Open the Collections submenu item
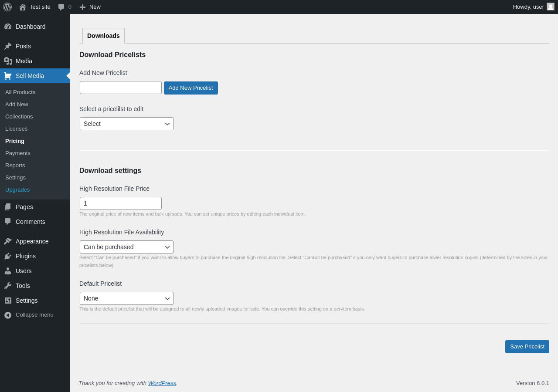The height and width of the screenshot is (392, 558). 19,117
